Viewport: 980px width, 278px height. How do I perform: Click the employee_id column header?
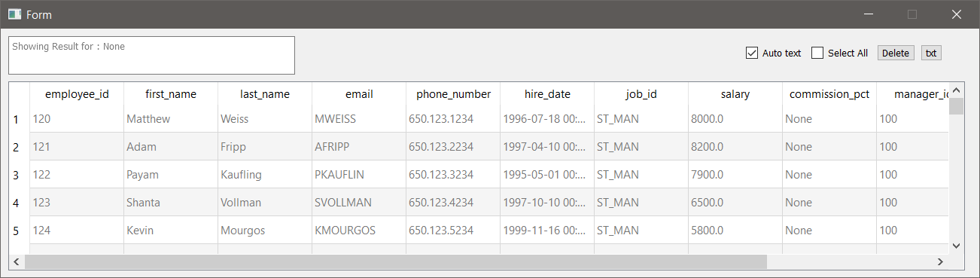[77, 94]
